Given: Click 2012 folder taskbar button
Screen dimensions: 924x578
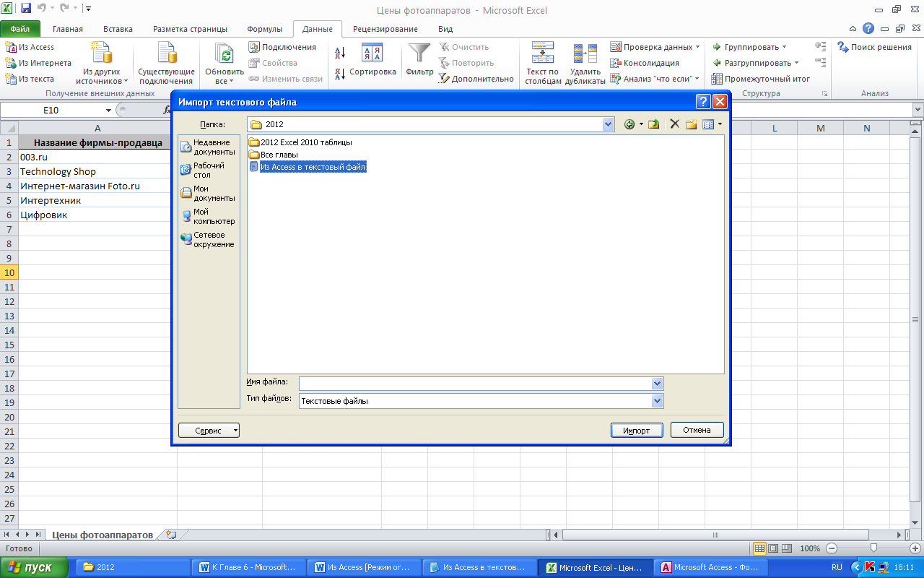Looking at the screenshot, I should [x=133, y=567].
